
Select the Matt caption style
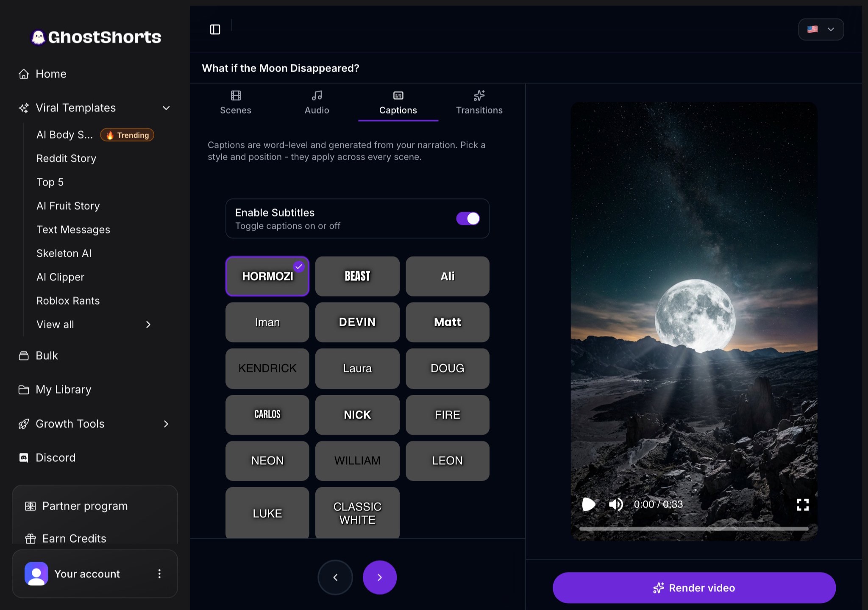[x=448, y=322]
